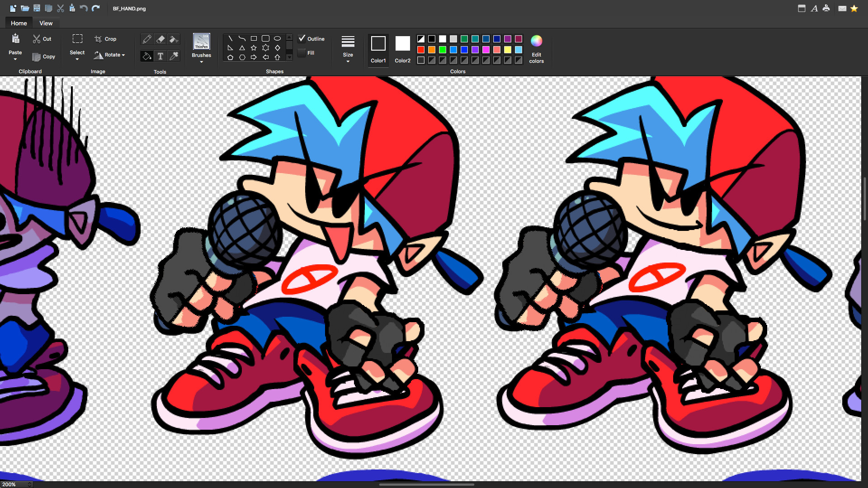The image size is (868, 488).
Task: Select the Eraser tool
Action: tap(160, 40)
